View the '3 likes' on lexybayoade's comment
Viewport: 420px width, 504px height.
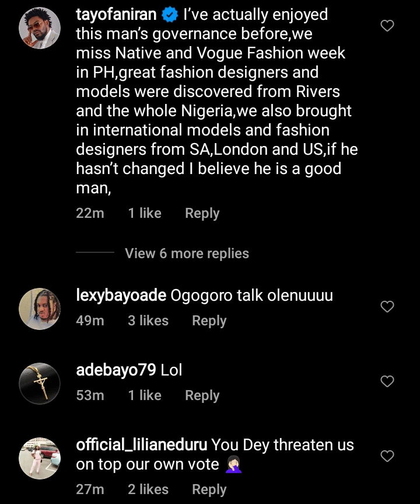click(x=148, y=321)
